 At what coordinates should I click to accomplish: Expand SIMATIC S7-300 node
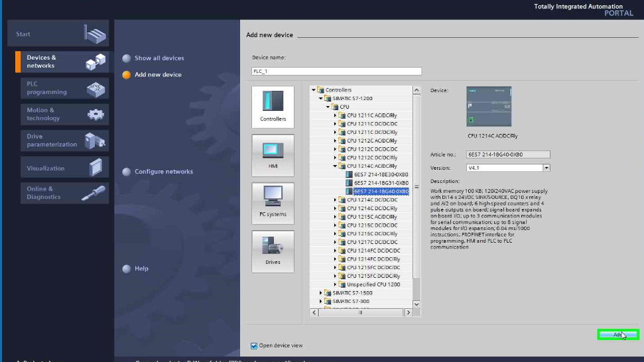(x=321, y=301)
